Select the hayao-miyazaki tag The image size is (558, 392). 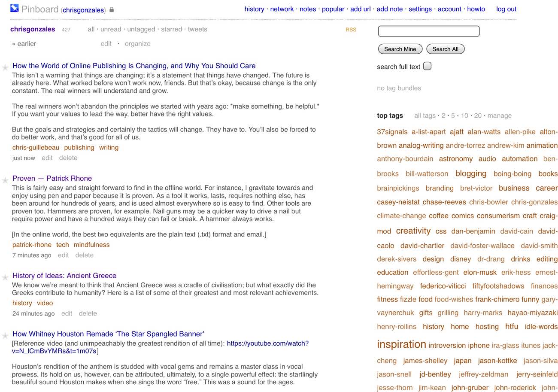(532, 313)
